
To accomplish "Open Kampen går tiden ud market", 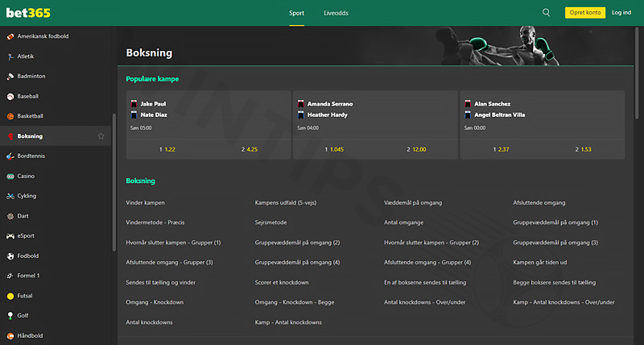I will pos(539,262).
